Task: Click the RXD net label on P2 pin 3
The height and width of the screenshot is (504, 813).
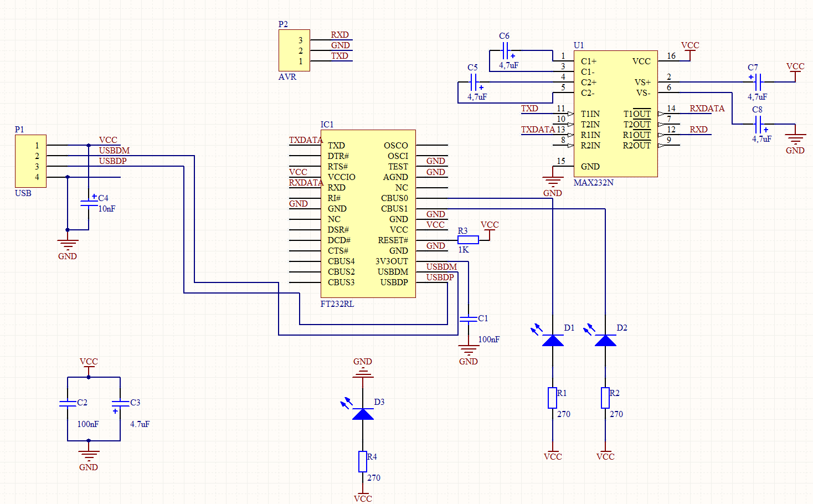Action: 339,35
